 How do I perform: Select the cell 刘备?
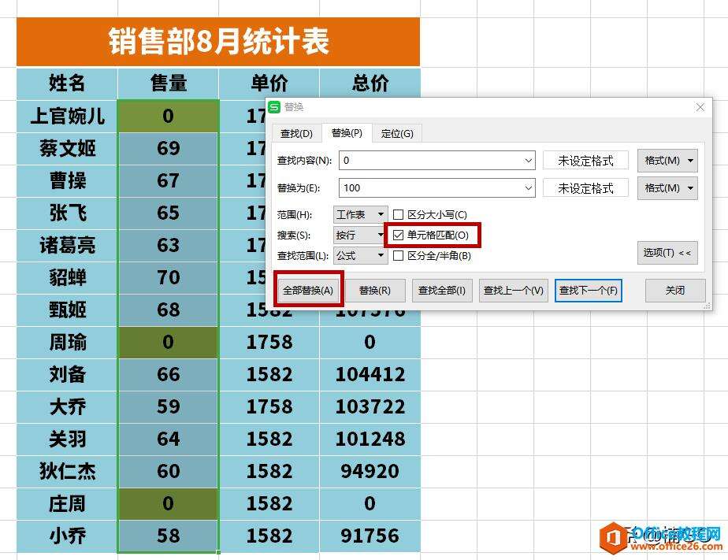(67, 374)
